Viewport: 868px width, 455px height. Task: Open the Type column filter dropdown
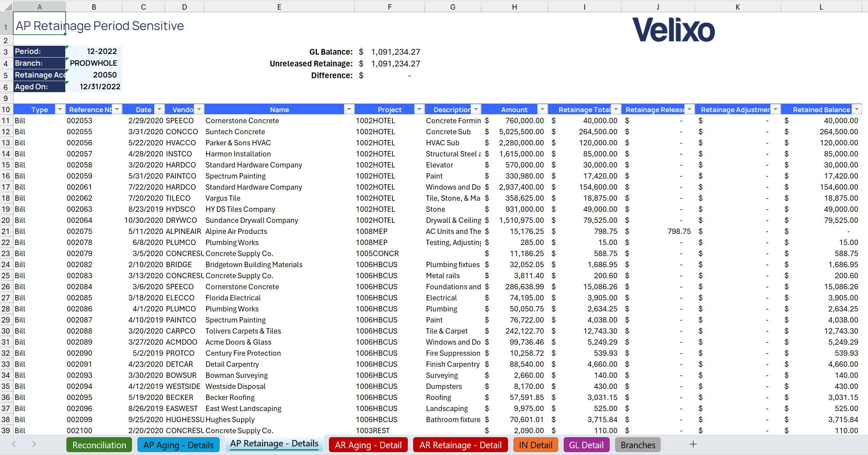[60, 109]
